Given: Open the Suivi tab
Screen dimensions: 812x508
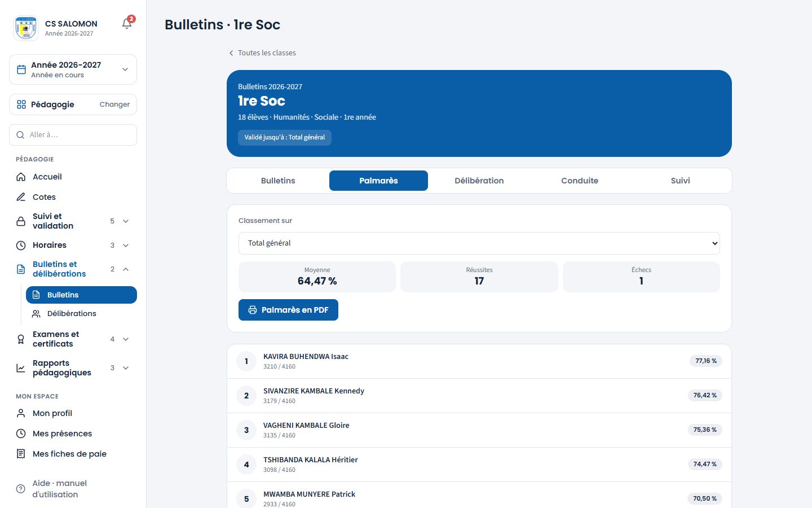Looking at the screenshot, I should 680,181.
